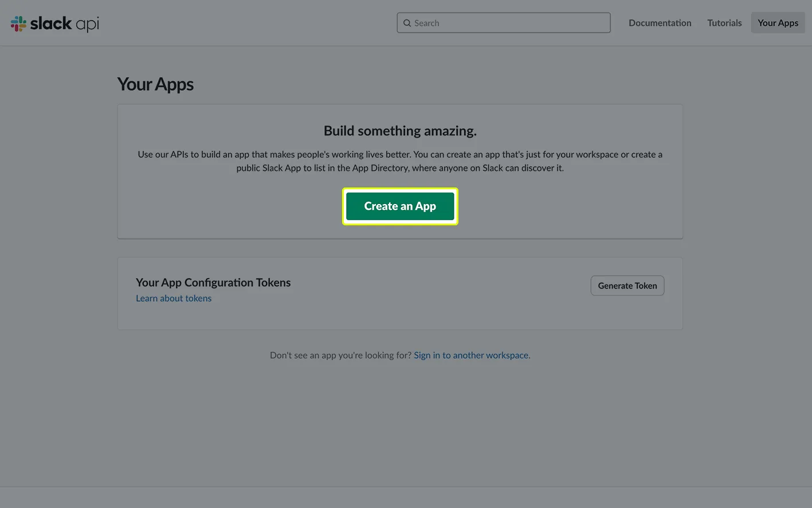This screenshot has height=508, width=812.
Task: Click the Create an App button
Action: [x=400, y=206]
